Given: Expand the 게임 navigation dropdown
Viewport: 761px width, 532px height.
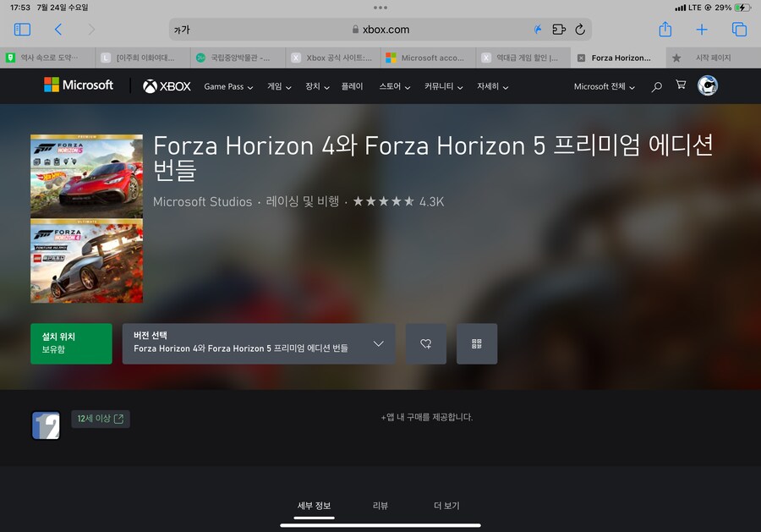Looking at the screenshot, I should point(279,85).
